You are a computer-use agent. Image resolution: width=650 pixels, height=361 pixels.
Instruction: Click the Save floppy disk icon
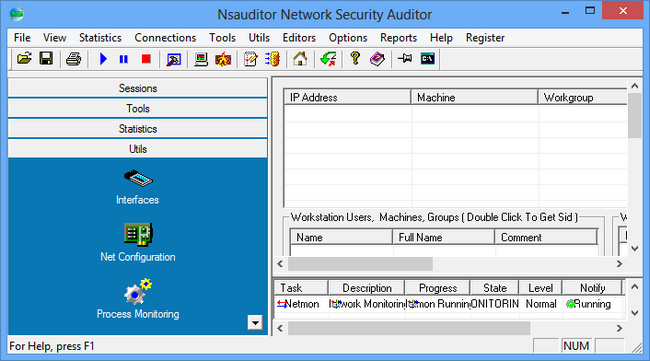(46, 59)
